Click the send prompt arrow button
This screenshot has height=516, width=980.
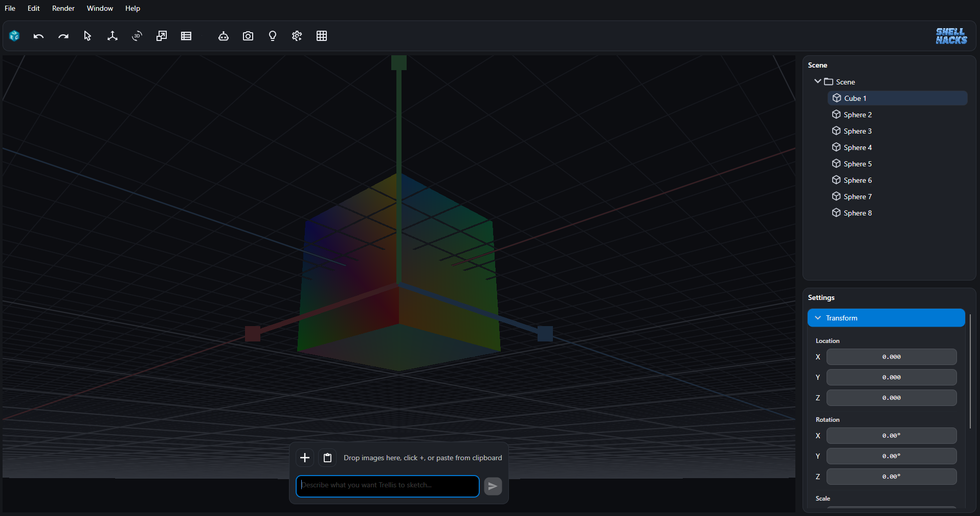click(x=493, y=486)
